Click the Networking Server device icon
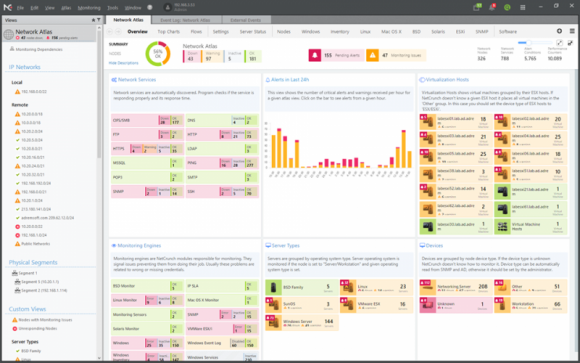This screenshot has height=363, width=580. click(x=427, y=287)
